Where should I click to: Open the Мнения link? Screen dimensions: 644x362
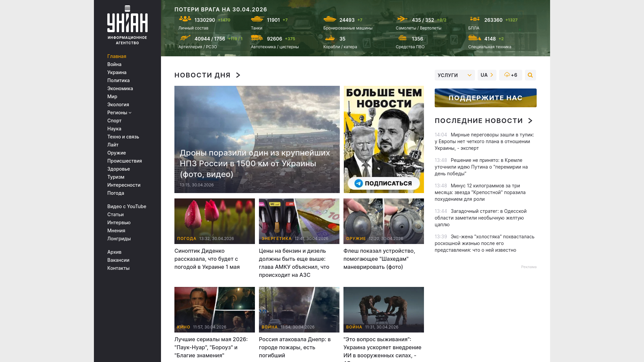click(x=116, y=231)
